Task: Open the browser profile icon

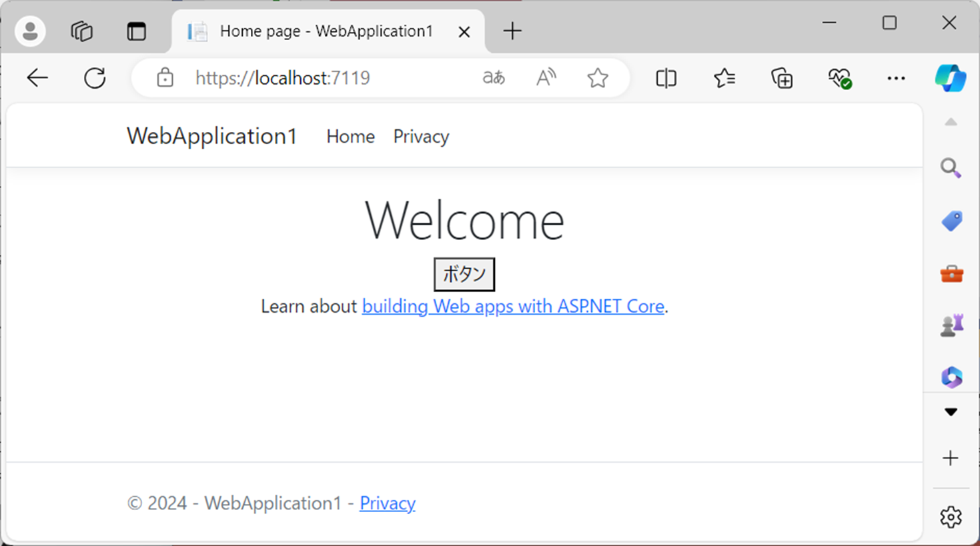Action: click(30, 31)
